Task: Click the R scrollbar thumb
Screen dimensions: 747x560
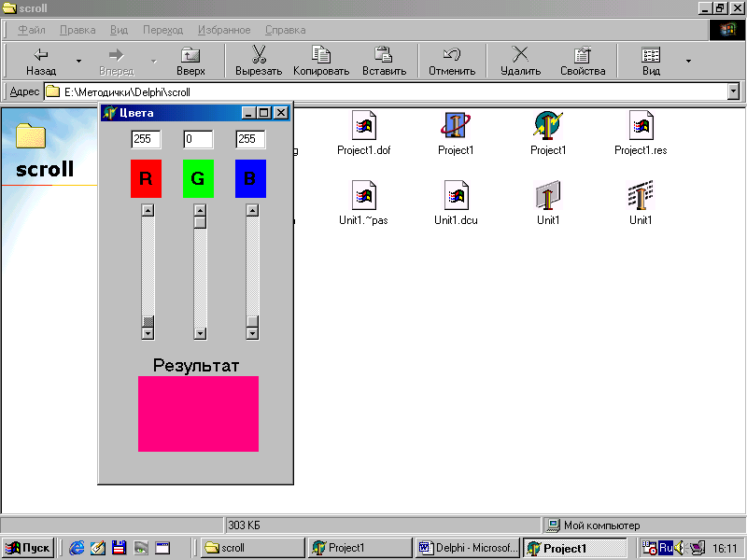Action: click(x=148, y=321)
